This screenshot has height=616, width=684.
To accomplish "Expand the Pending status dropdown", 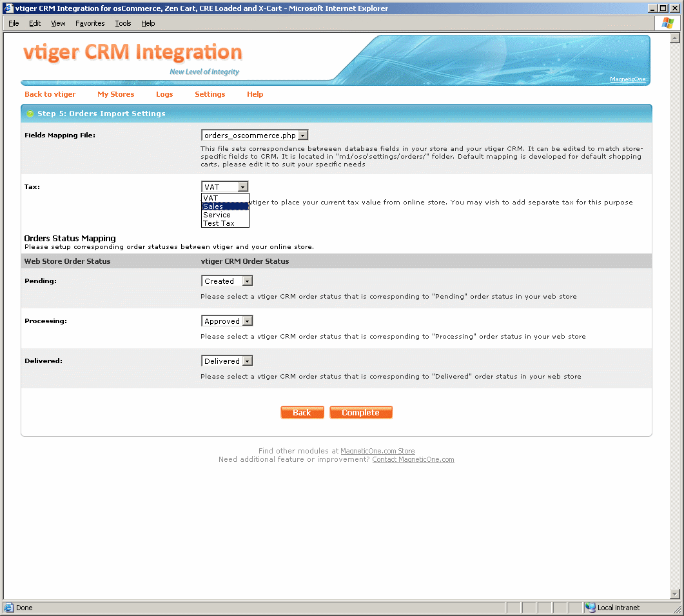I will coord(227,281).
